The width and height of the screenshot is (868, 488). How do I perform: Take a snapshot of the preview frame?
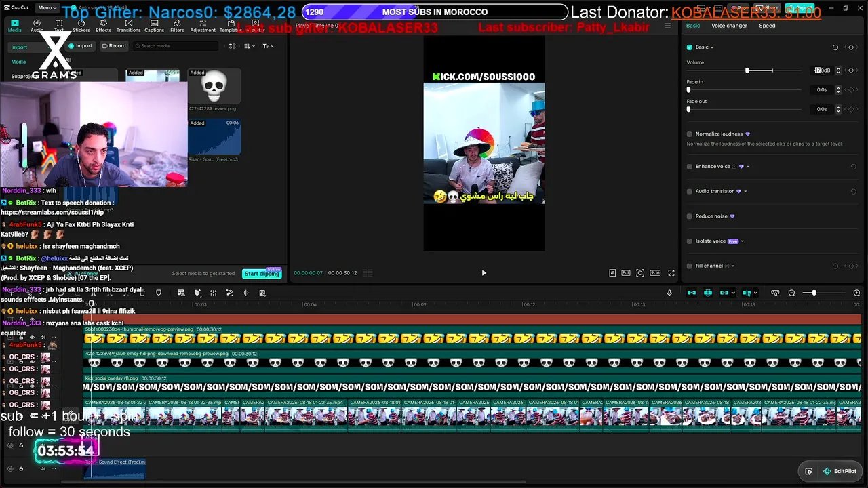pyautogui.click(x=639, y=273)
